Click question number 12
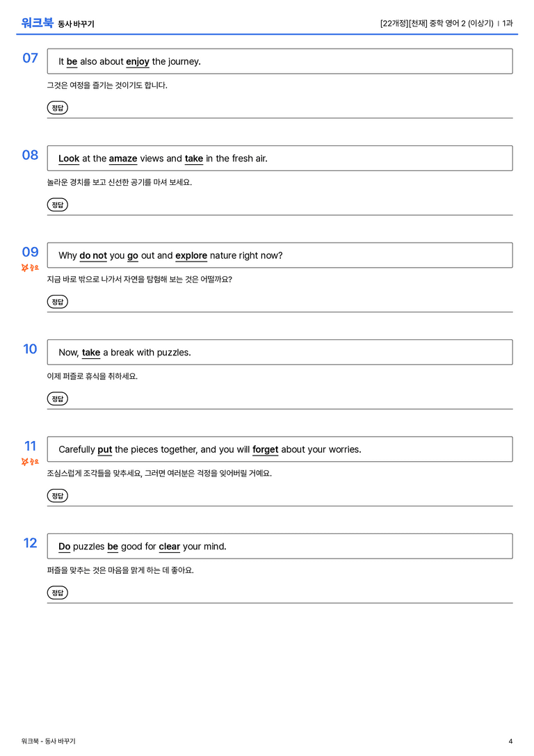The image size is (534, 756). coord(30,543)
